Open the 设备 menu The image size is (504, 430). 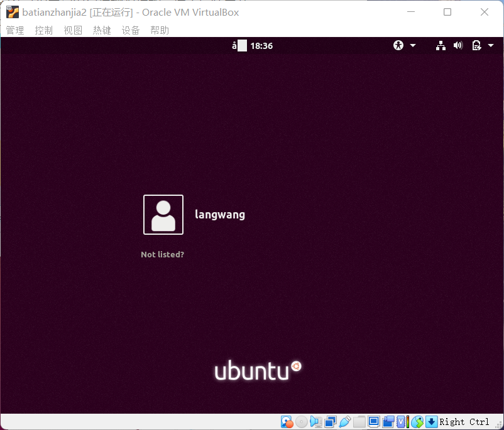[x=131, y=30]
